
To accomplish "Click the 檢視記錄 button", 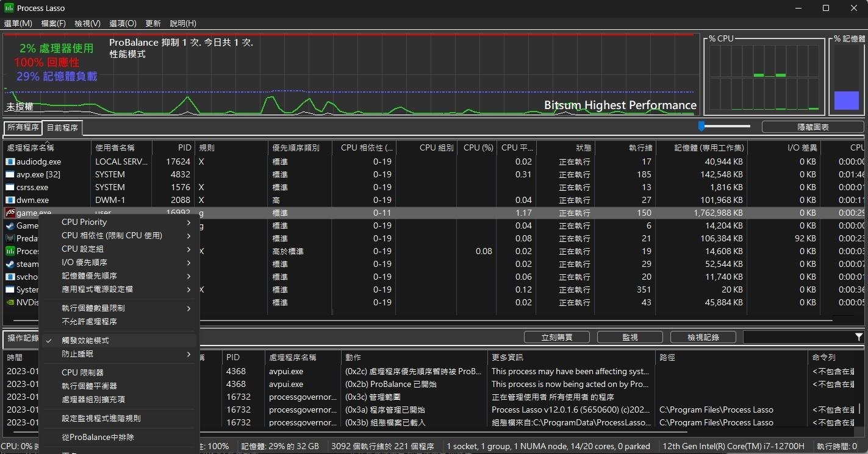I will pos(703,337).
